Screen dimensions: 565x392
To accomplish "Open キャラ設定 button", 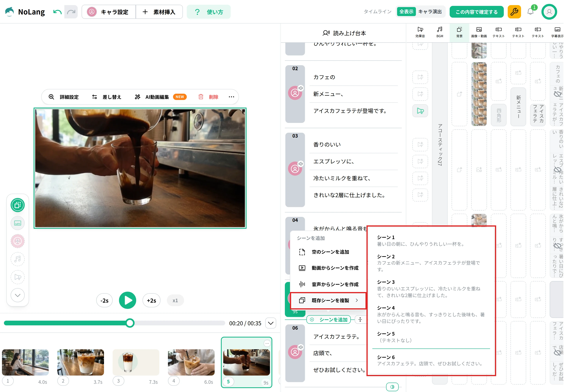I will [109, 12].
